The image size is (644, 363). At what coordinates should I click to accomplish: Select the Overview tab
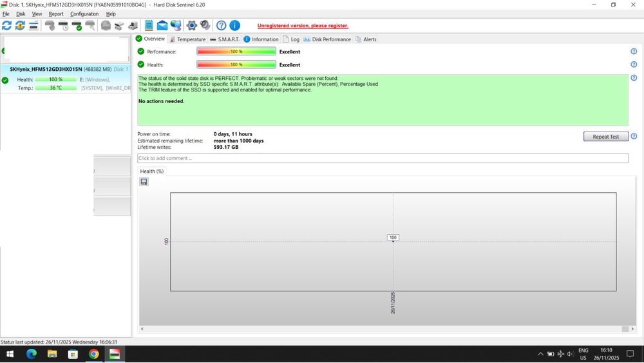tap(150, 39)
